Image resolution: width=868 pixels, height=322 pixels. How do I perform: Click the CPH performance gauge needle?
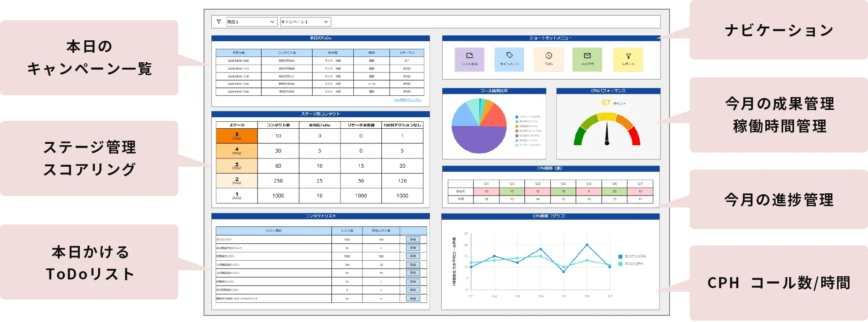point(607,134)
